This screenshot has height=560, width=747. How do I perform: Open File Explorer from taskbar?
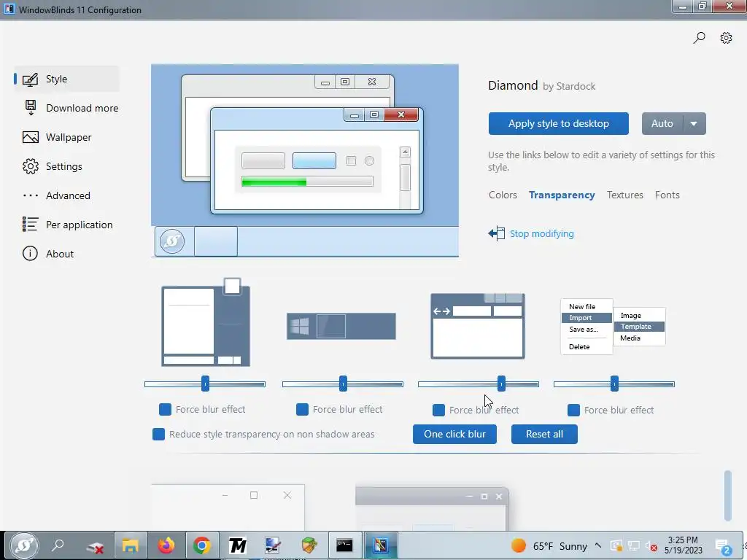130,545
